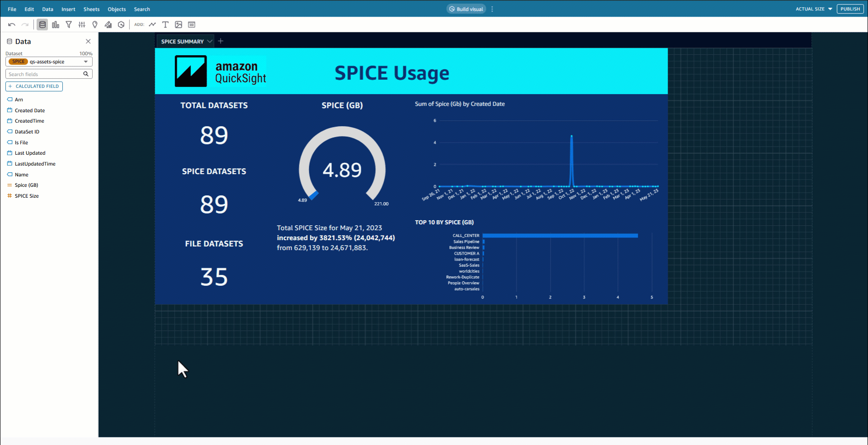Select the Arn field
The width and height of the screenshot is (868, 445).
click(x=19, y=99)
